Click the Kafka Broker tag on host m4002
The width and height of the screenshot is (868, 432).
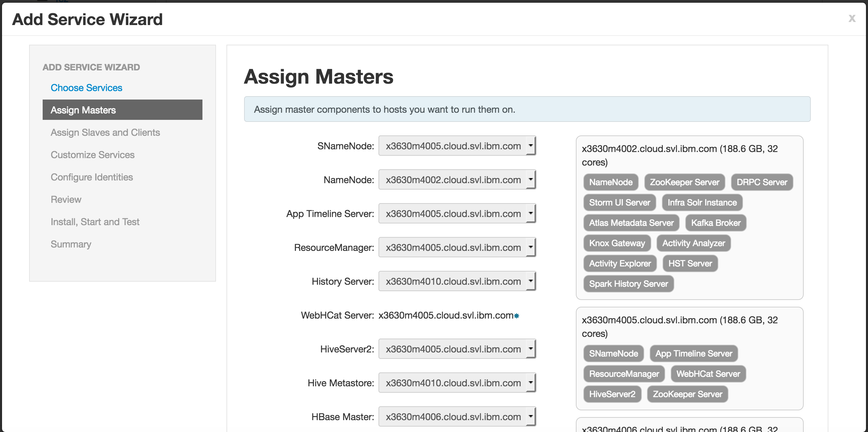coord(716,223)
